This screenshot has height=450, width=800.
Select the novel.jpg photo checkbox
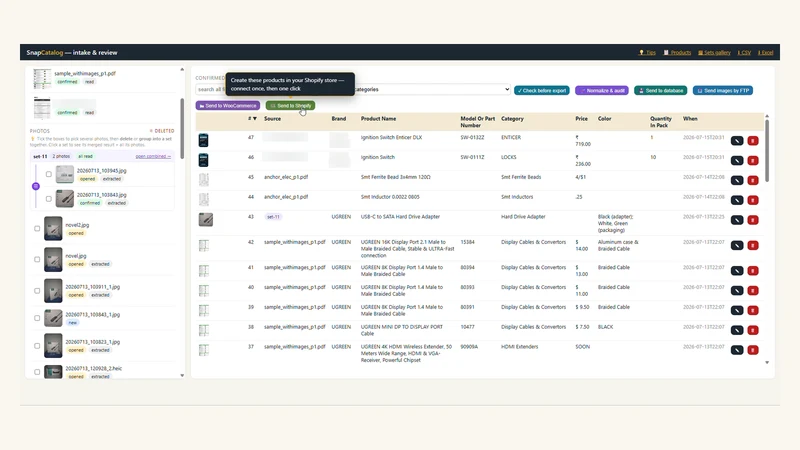(x=37, y=260)
